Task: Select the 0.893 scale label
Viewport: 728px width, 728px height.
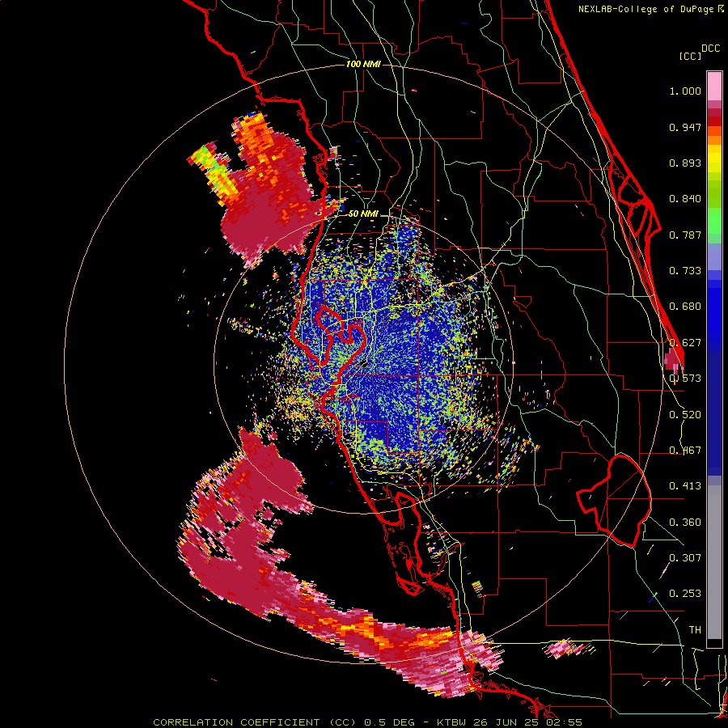Action: pyautogui.click(x=685, y=163)
